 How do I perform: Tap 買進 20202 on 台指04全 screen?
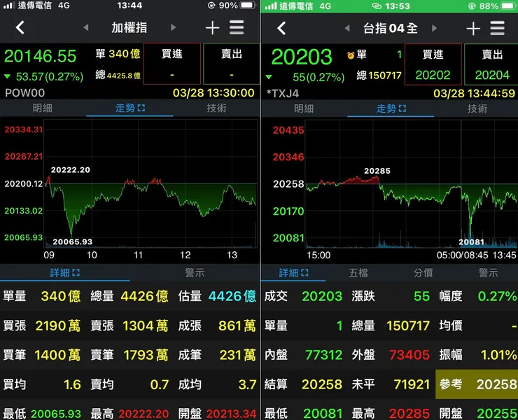point(433,64)
